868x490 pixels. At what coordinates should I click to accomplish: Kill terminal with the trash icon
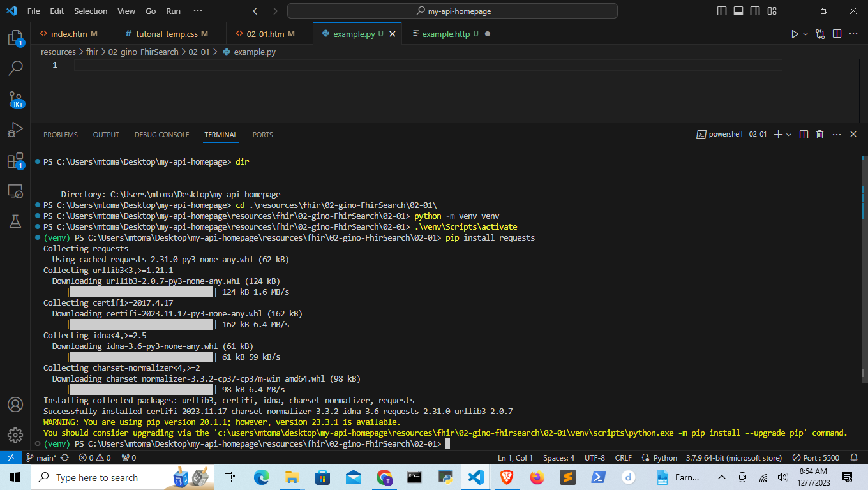820,135
